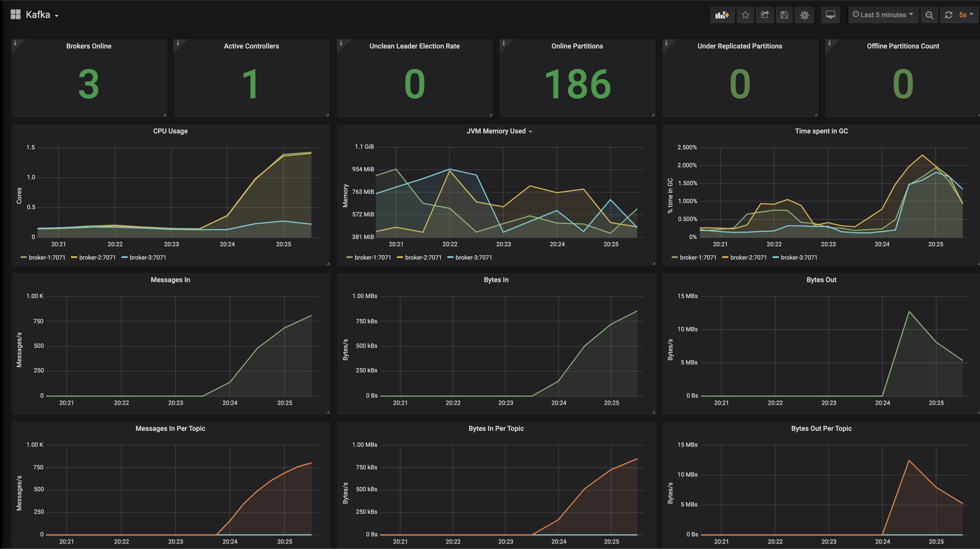Viewport: 980px width, 549px height.
Task: Open the Kafka dashboard picker dropdown
Action: (x=42, y=15)
